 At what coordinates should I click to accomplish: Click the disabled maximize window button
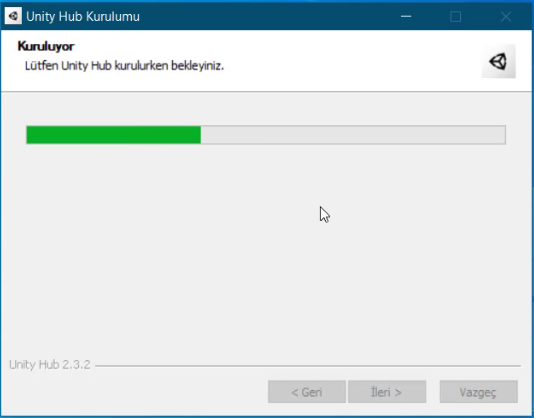[456, 16]
